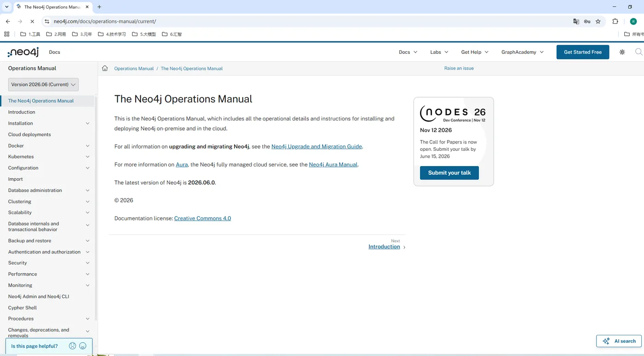Stop loading the page with the X button

32,21
